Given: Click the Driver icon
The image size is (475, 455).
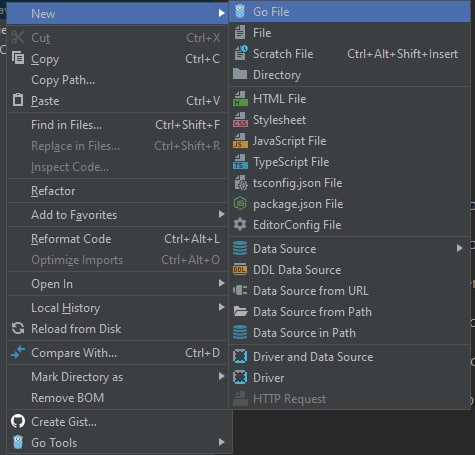Looking at the screenshot, I should click(x=240, y=378).
